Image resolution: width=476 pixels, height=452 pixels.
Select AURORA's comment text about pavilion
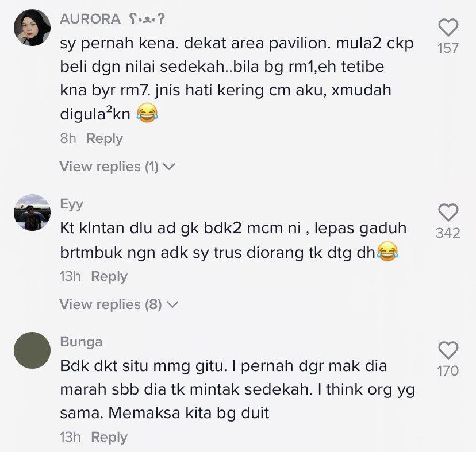point(237,79)
